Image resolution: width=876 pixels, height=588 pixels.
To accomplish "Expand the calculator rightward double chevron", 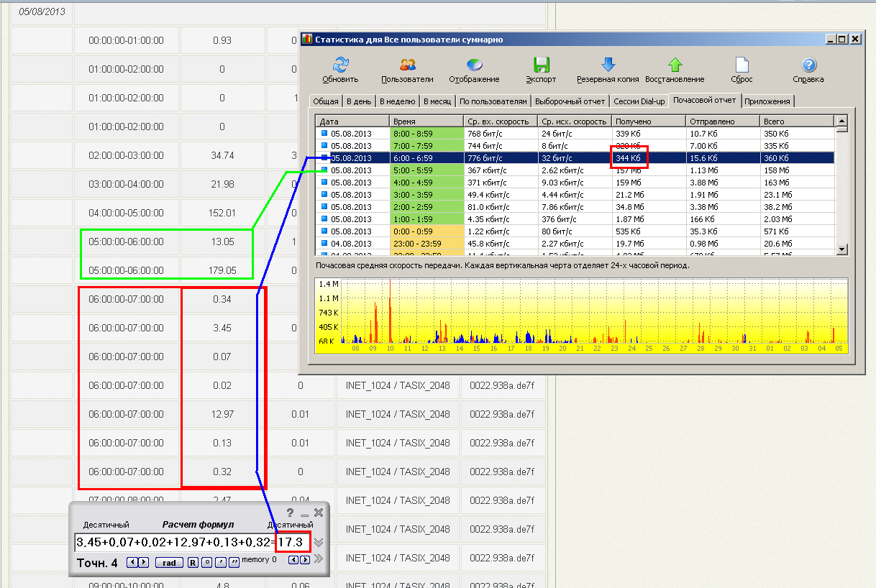I will 319,559.
